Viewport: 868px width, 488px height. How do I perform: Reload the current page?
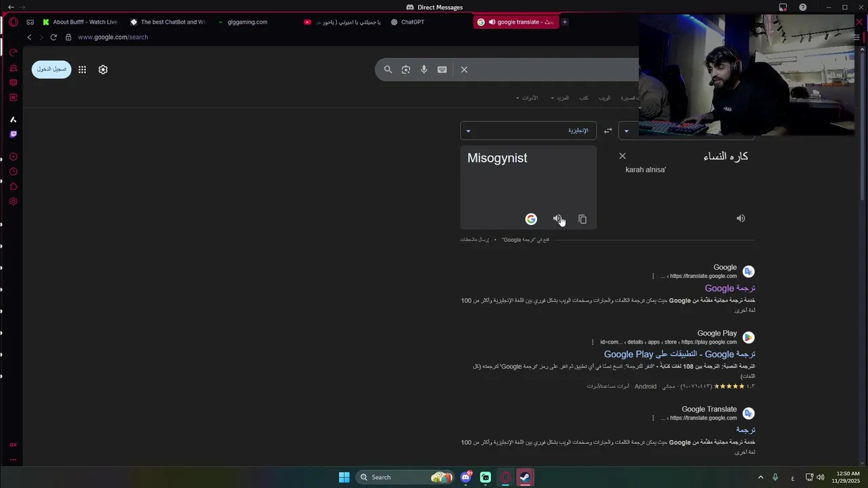(54, 37)
